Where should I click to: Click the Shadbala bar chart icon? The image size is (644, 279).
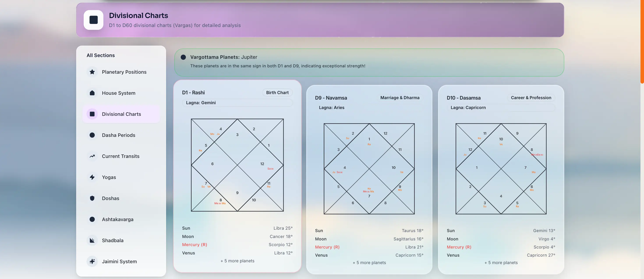(92, 240)
